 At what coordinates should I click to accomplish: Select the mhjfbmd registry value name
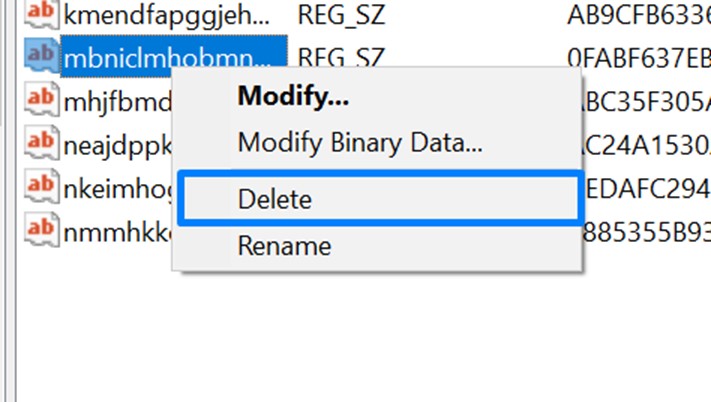115,101
